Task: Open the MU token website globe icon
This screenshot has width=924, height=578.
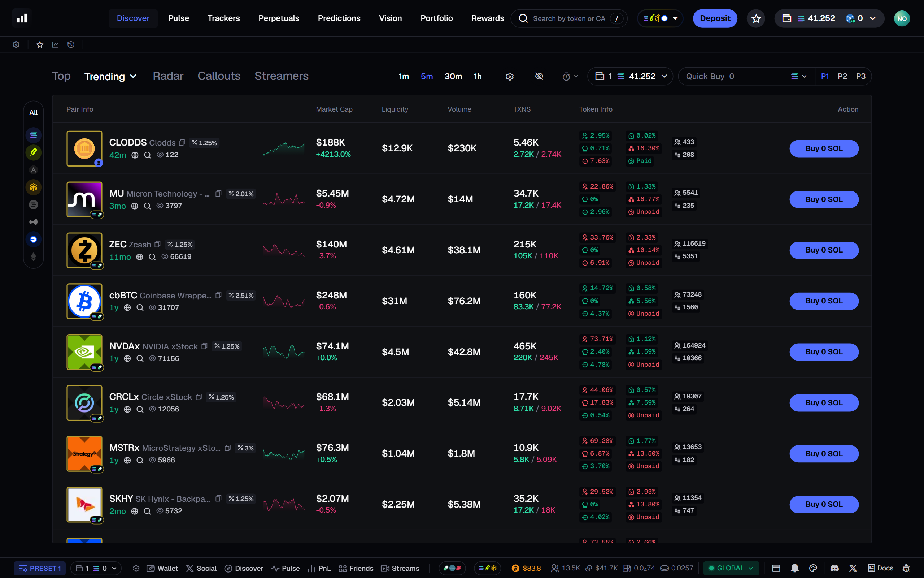Action: [x=134, y=206]
